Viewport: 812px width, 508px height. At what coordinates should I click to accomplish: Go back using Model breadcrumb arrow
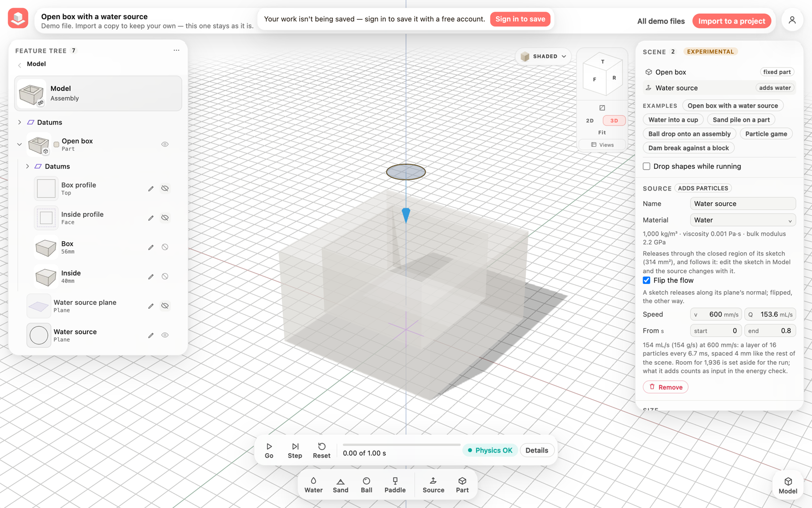click(20, 65)
